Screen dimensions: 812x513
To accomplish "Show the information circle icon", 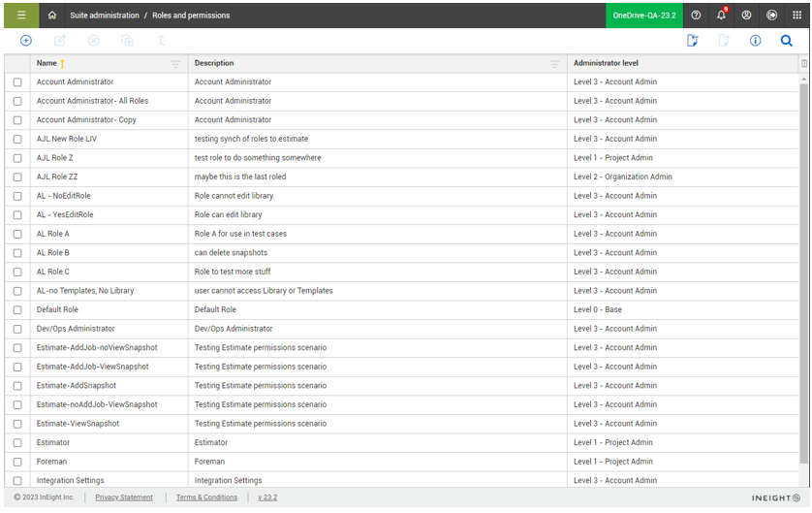I will pyautogui.click(x=755, y=41).
